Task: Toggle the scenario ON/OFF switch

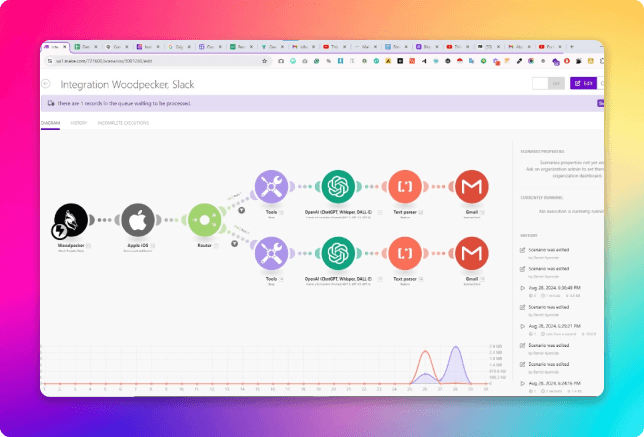Action: (x=548, y=83)
